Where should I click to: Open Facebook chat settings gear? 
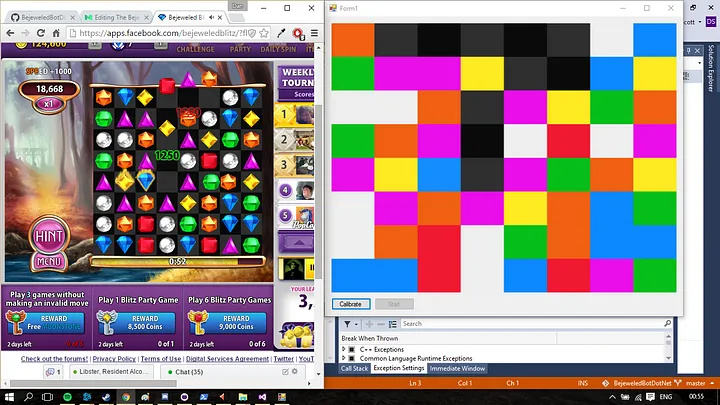coord(294,371)
